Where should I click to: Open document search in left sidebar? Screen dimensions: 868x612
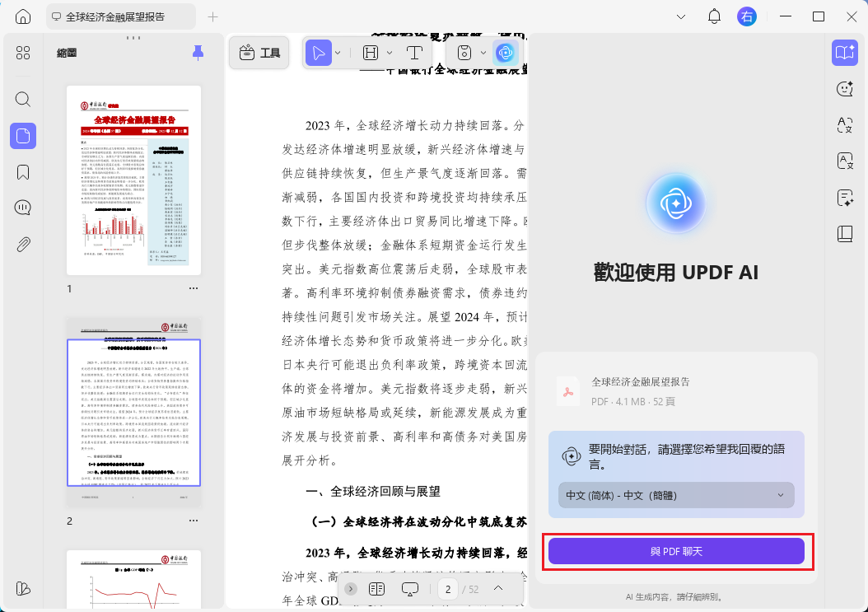click(x=23, y=99)
